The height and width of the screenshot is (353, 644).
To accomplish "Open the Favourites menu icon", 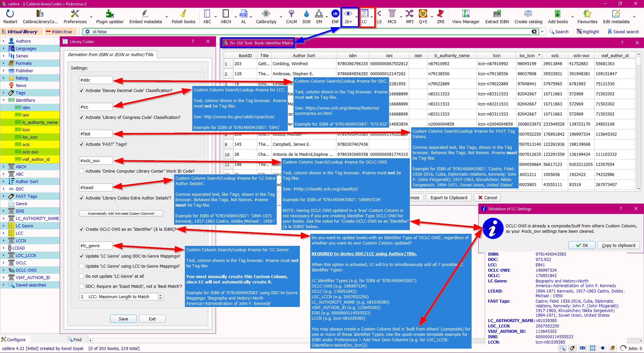I will [587, 14].
